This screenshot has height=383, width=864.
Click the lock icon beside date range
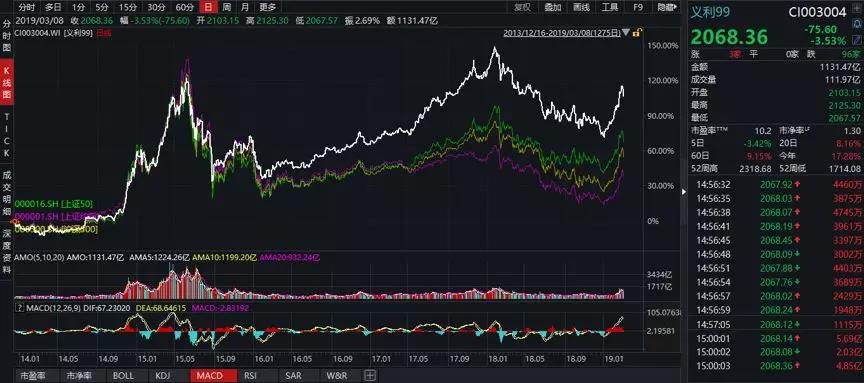pos(636,33)
